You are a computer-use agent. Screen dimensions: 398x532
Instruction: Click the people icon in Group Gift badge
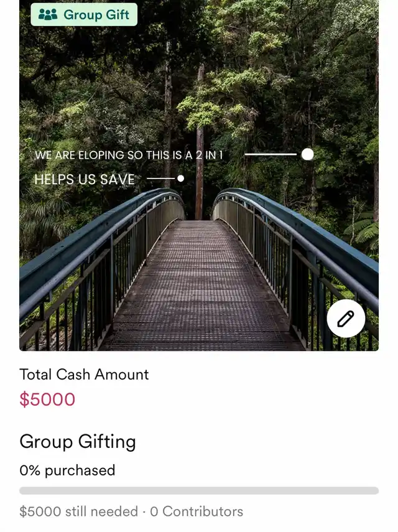[48, 15]
